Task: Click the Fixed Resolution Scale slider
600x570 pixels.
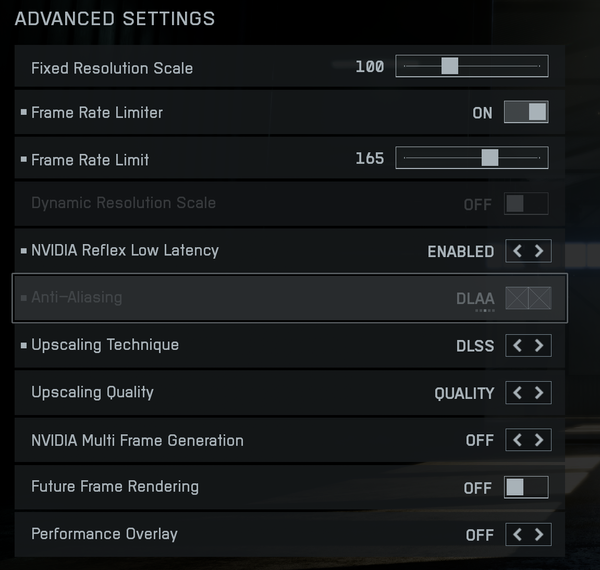Action: 472,67
